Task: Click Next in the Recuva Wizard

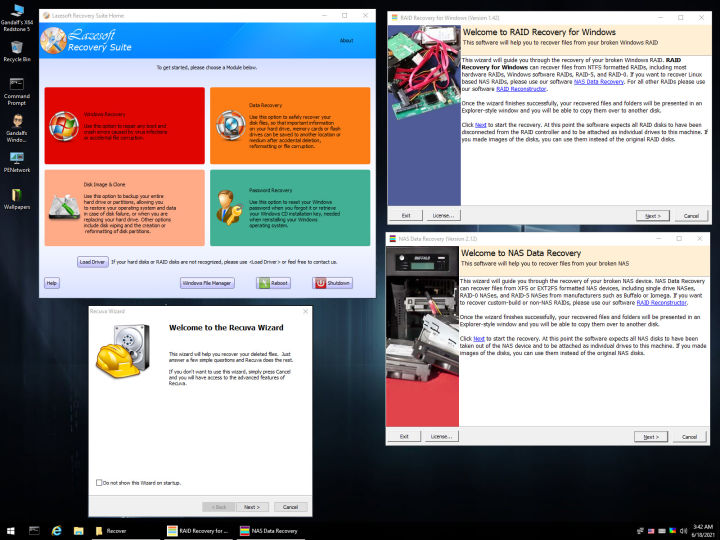Action: (252, 507)
